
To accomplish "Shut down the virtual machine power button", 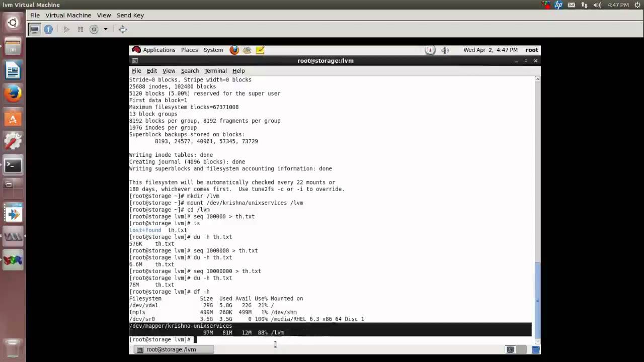I will tap(94, 29).
